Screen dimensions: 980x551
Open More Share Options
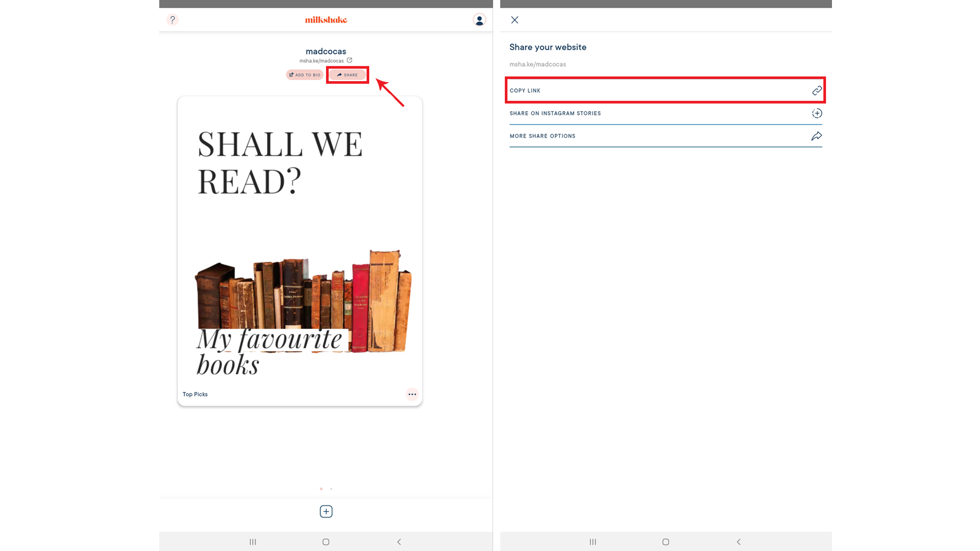(666, 136)
